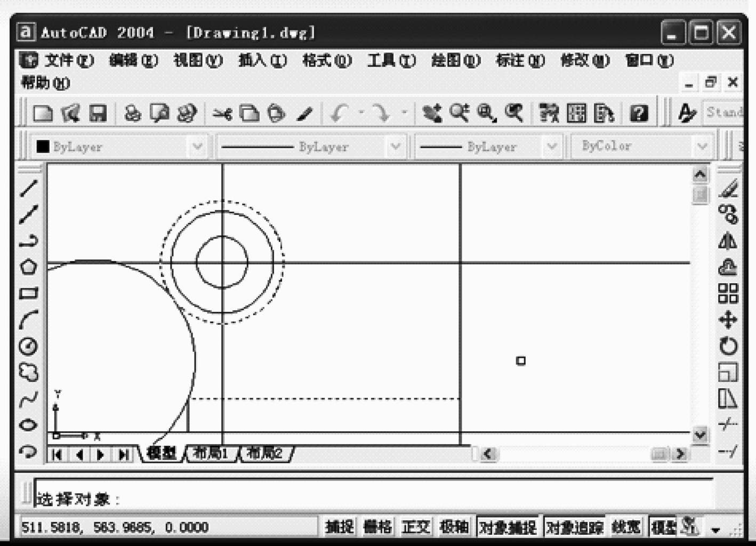Image resolution: width=756 pixels, height=546 pixels.
Task: Click the Zoom Previous icon
Action: tap(514, 113)
